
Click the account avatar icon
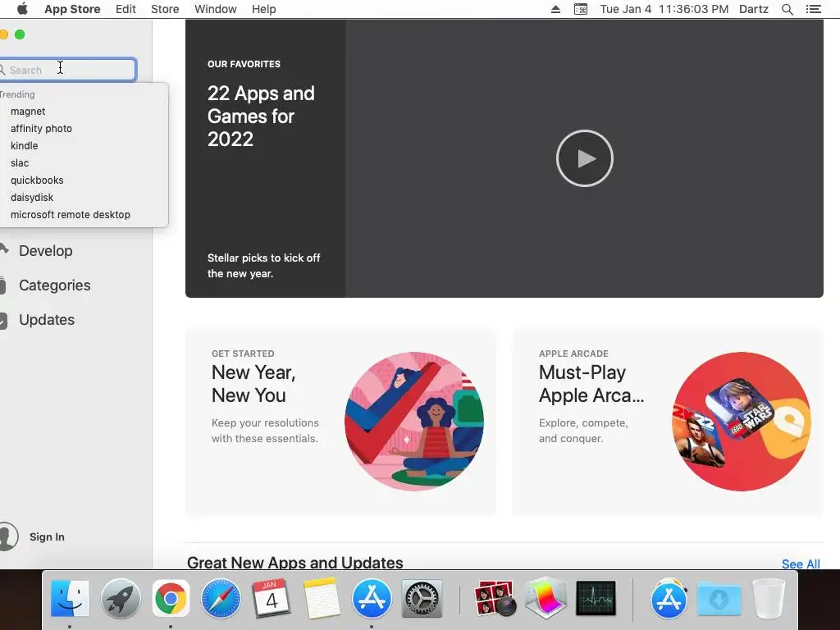tap(8, 536)
